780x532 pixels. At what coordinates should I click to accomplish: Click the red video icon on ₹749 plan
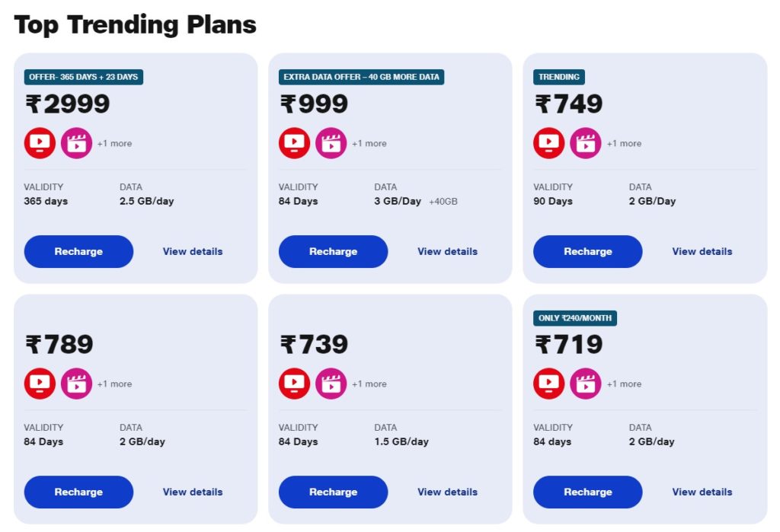(x=548, y=142)
